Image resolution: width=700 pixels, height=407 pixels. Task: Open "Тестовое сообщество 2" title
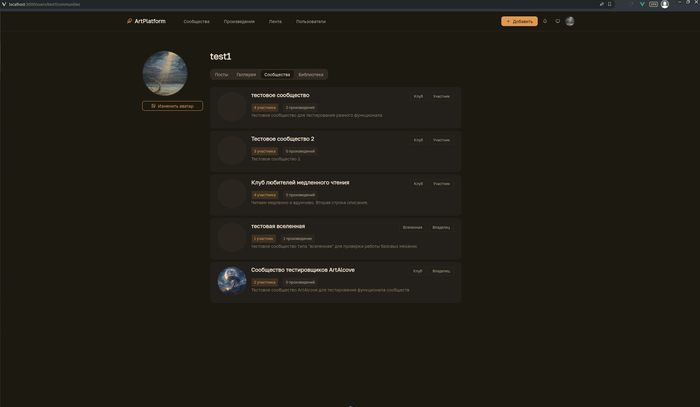click(x=282, y=139)
